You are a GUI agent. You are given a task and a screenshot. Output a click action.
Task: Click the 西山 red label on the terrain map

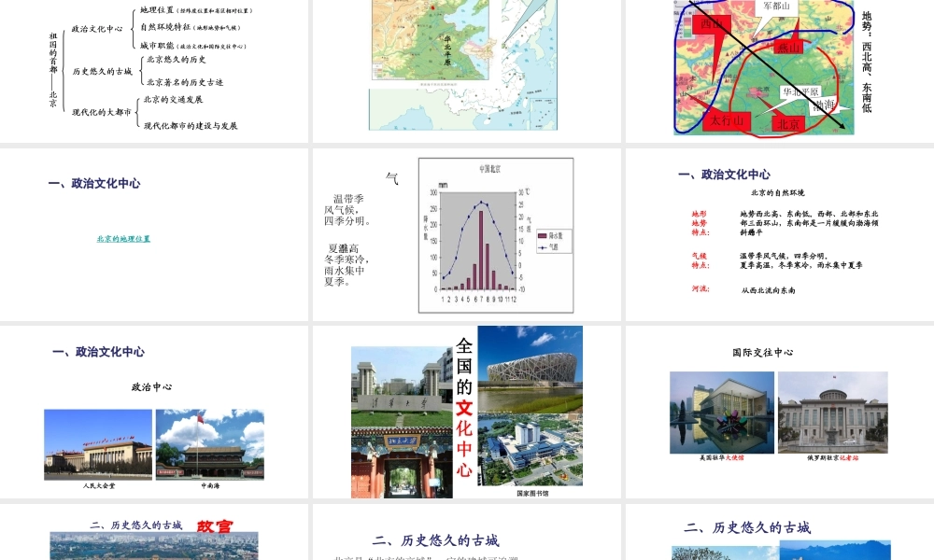tap(711, 24)
